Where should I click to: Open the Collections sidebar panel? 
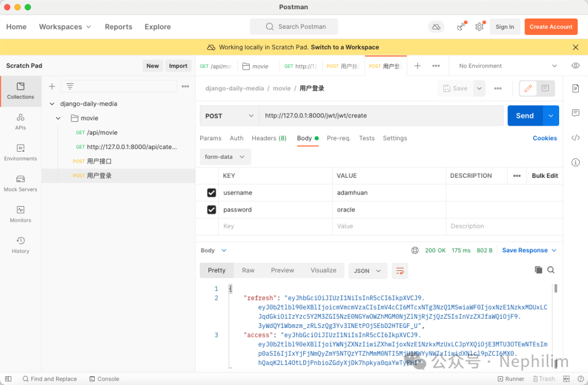[20, 91]
